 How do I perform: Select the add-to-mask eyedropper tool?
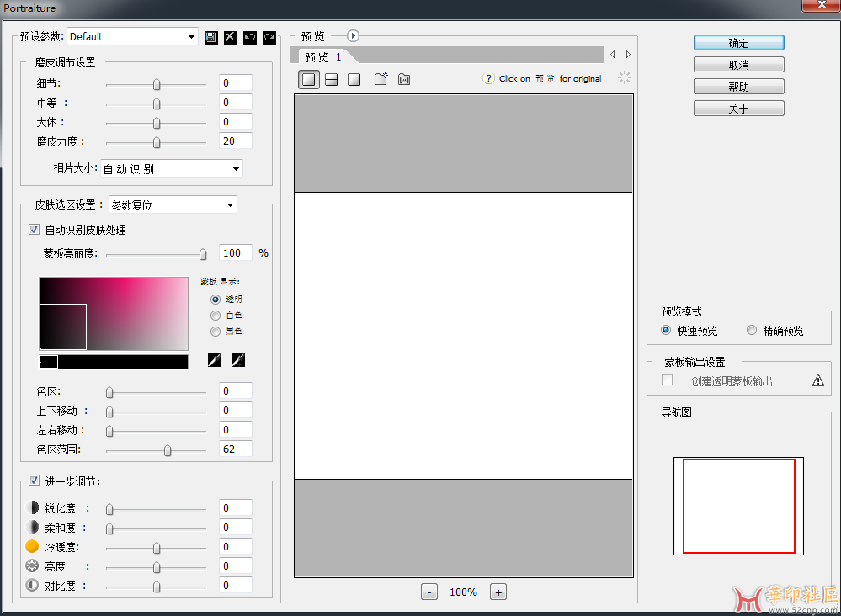point(238,360)
